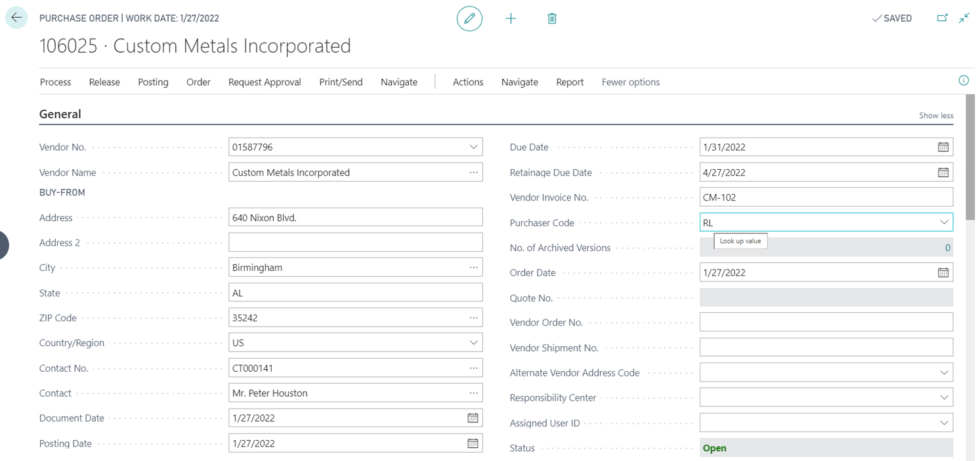Click the pencil edit icon

point(469,18)
